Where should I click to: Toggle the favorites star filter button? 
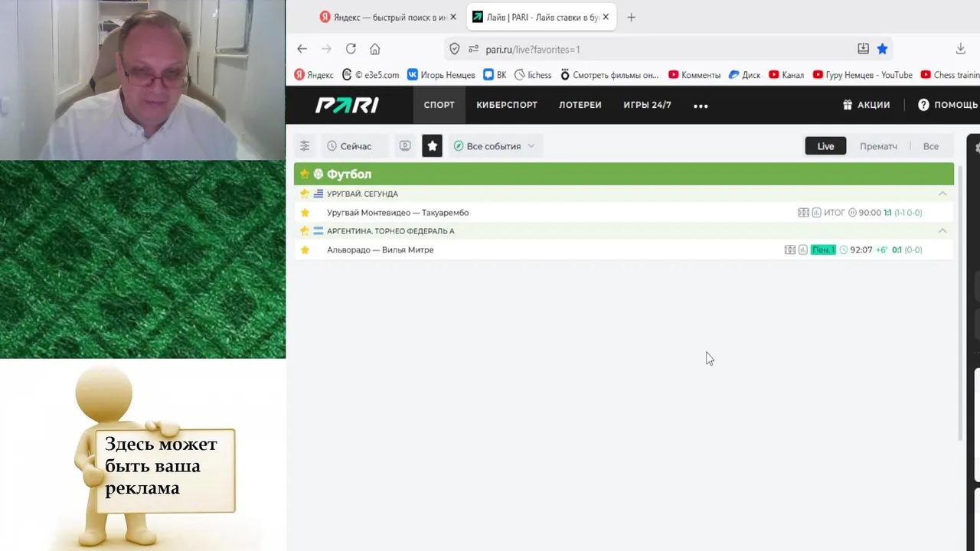click(433, 146)
